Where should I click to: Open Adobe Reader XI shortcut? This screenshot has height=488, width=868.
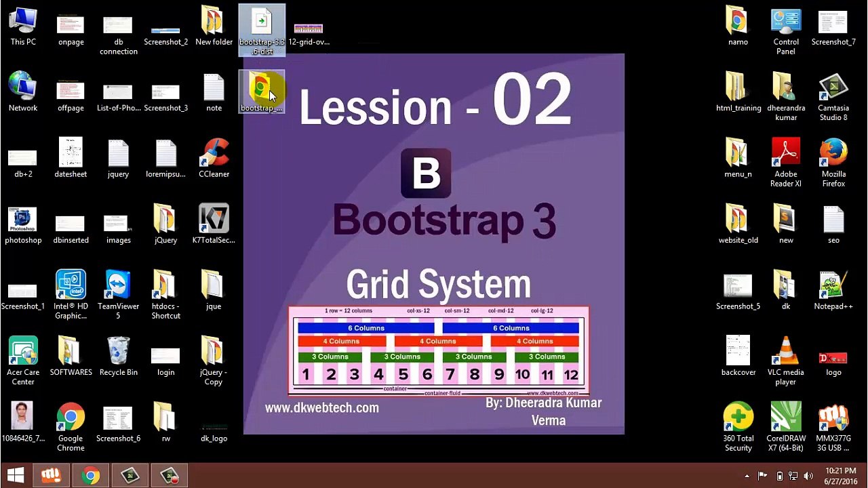click(x=786, y=163)
